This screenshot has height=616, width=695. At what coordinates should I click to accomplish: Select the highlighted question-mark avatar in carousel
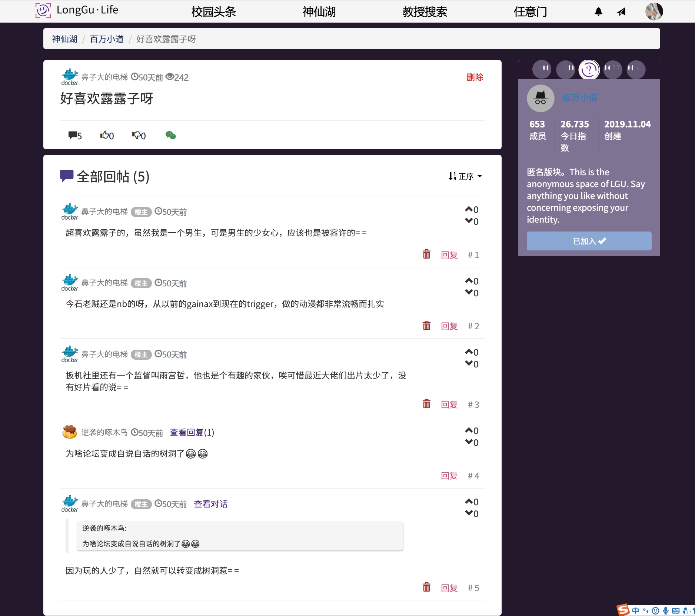(x=589, y=69)
